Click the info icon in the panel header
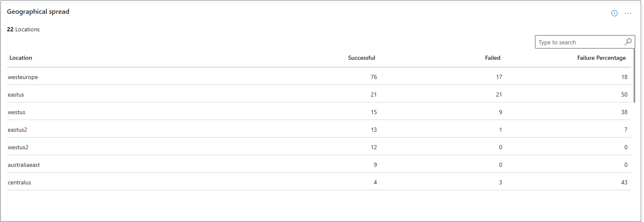The width and height of the screenshot is (644, 222). point(614,13)
